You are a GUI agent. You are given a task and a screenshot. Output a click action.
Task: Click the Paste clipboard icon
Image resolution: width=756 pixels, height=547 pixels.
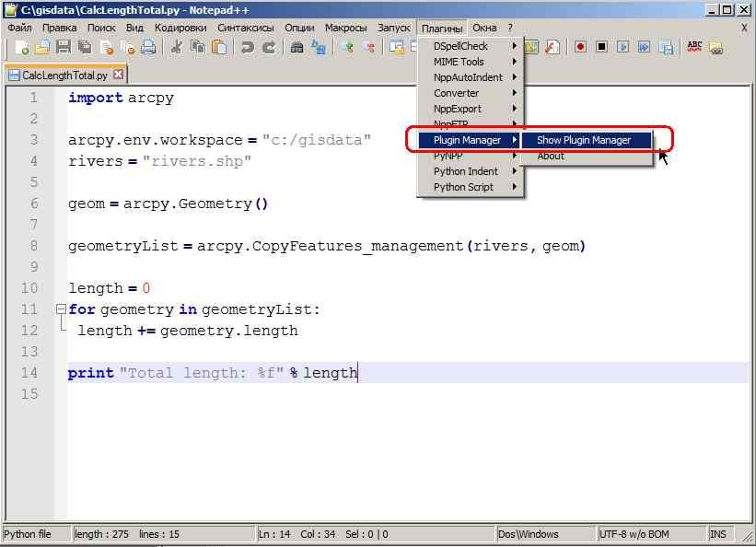pyautogui.click(x=219, y=48)
